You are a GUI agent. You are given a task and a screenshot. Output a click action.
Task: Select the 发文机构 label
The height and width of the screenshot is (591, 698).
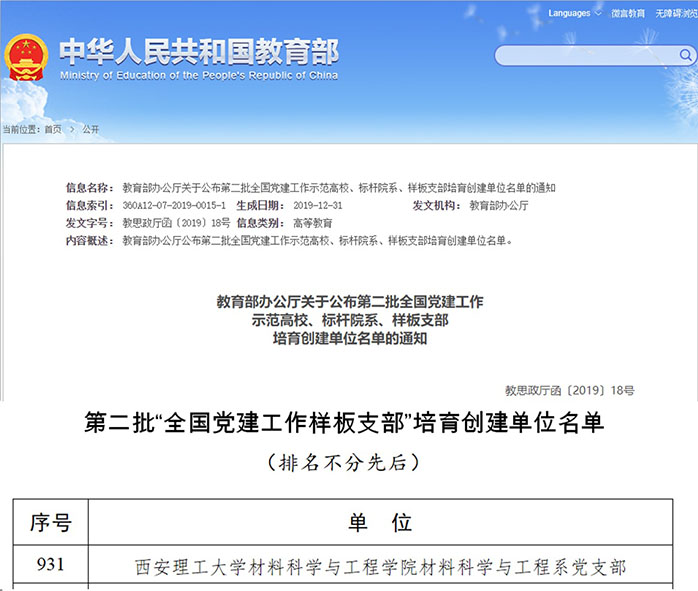pyautogui.click(x=436, y=206)
